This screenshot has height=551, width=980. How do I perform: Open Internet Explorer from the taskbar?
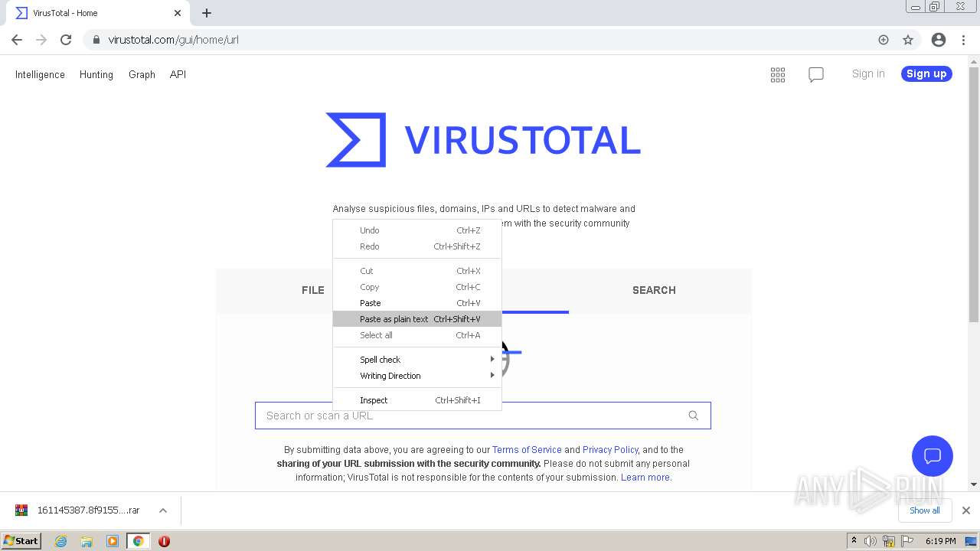[x=60, y=541]
